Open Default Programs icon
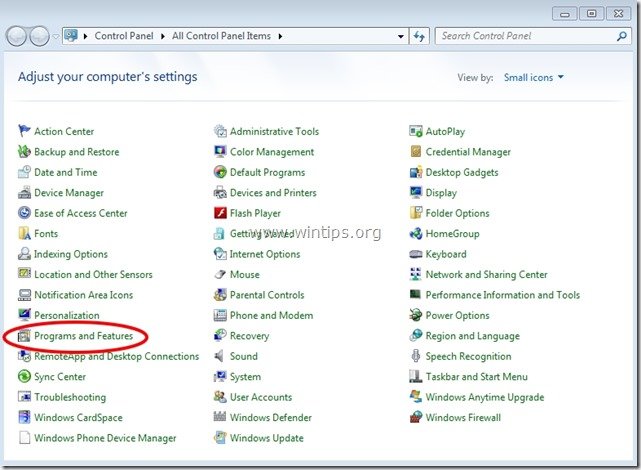This screenshot has width=641, height=470. (220, 172)
